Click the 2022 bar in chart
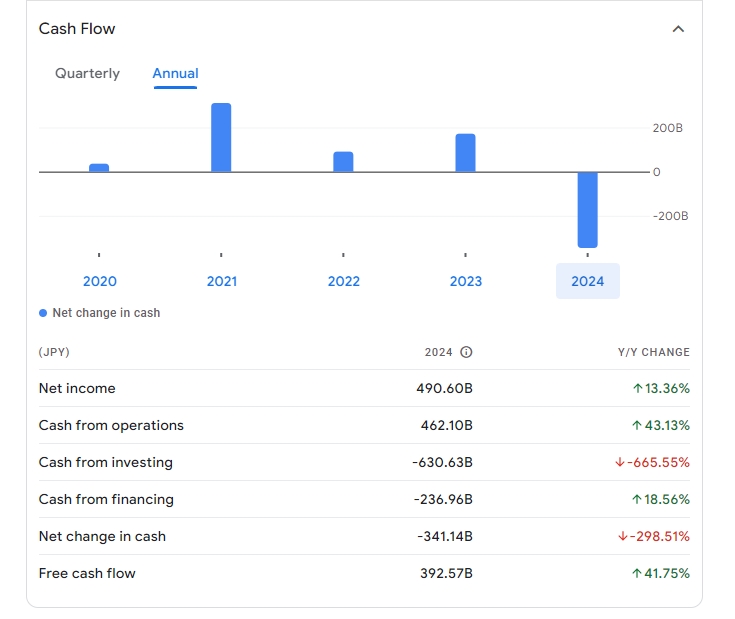 pyautogui.click(x=343, y=162)
